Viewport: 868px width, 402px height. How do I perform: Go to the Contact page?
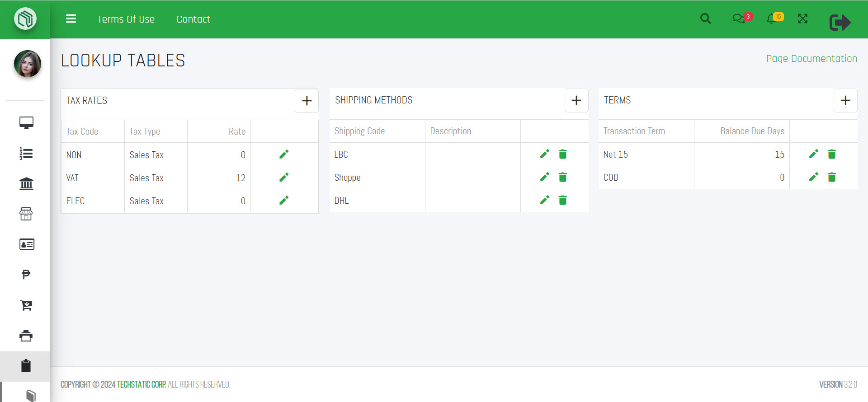(193, 19)
